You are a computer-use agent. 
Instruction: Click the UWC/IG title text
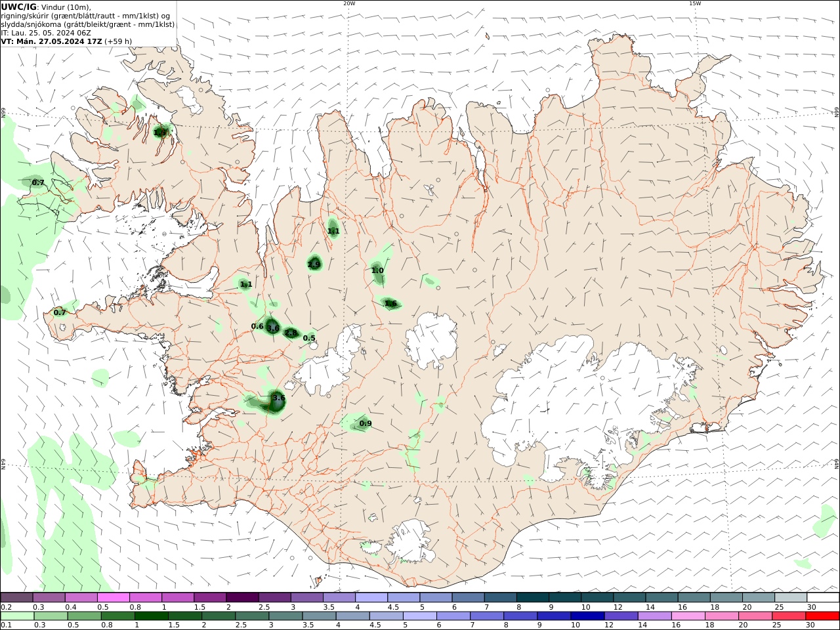click(x=18, y=7)
